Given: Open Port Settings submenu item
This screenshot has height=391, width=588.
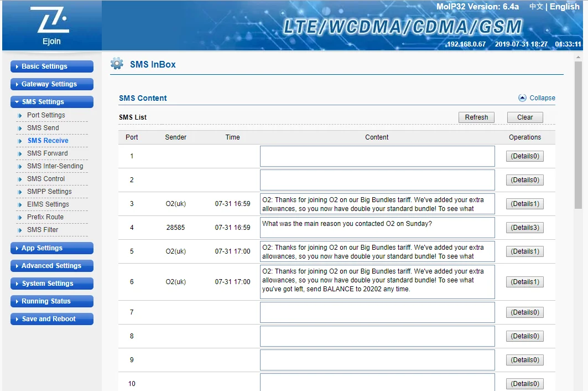Looking at the screenshot, I should click(x=46, y=115).
